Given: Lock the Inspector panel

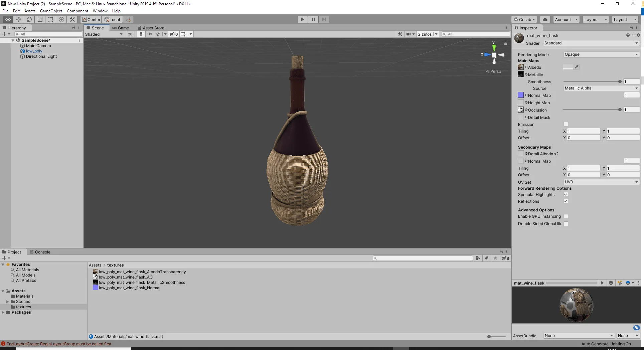Looking at the screenshot, I should [631, 28].
